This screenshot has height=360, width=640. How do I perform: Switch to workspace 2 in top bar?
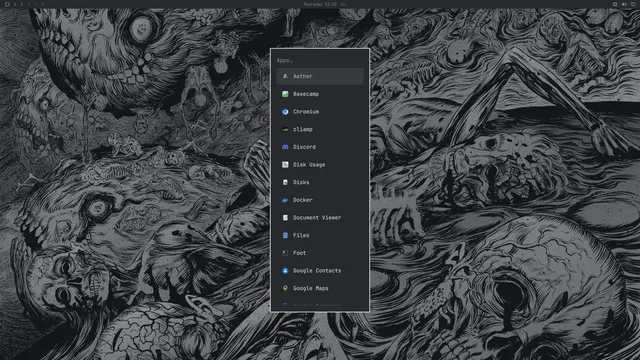pyautogui.click(x=22, y=4)
